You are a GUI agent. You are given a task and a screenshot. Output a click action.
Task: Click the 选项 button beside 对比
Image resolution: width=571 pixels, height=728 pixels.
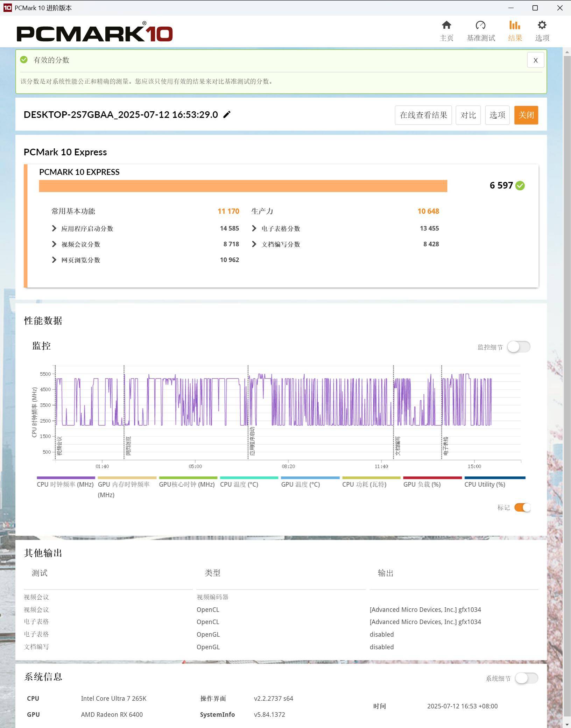(x=497, y=115)
